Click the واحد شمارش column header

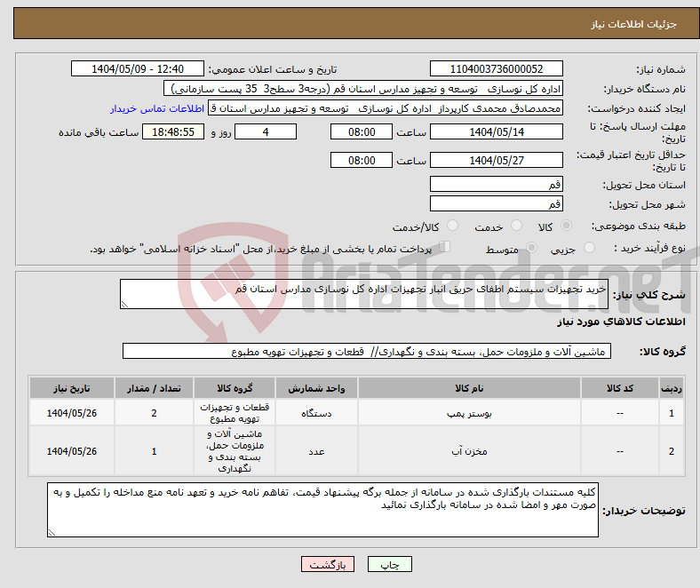click(316, 388)
